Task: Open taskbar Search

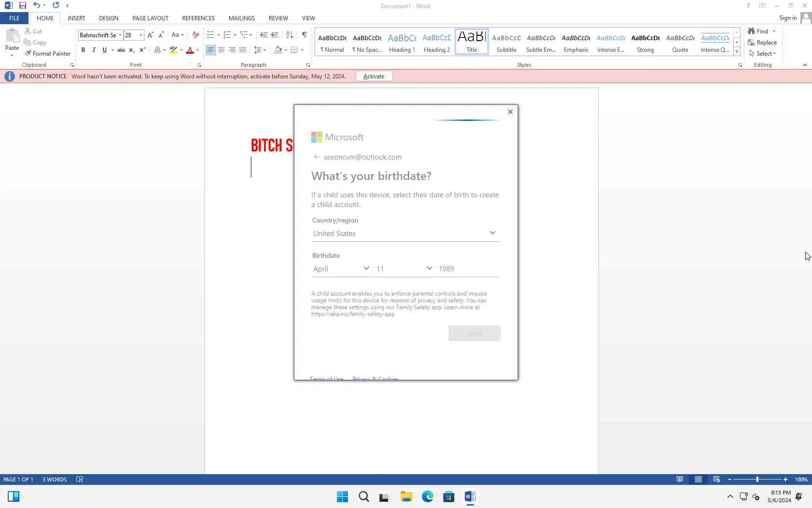Action: click(x=363, y=496)
